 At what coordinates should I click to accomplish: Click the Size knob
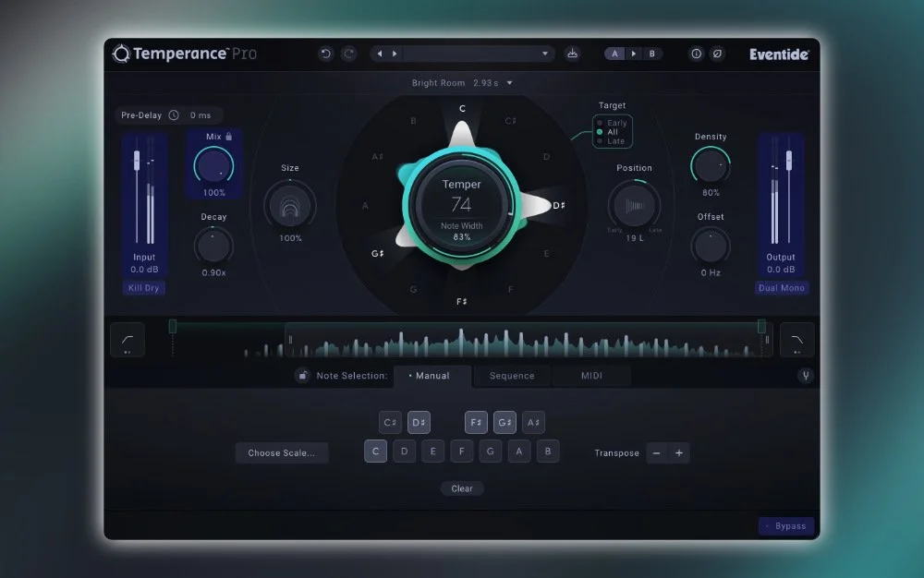click(x=290, y=206)
